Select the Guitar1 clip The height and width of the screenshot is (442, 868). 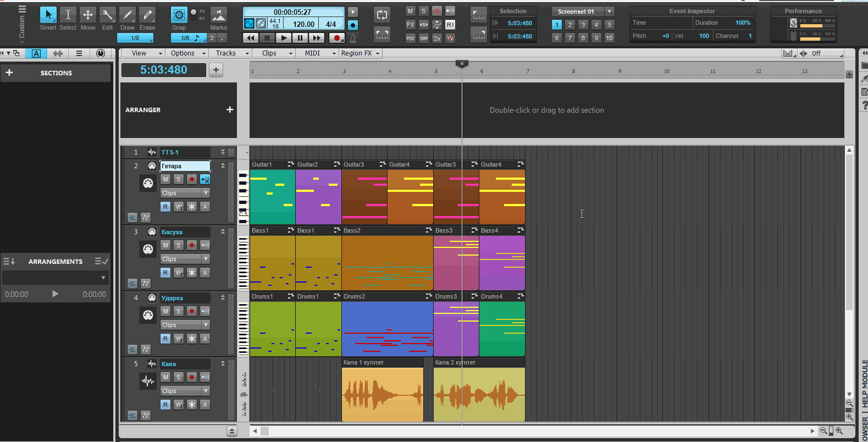coord(273,192)
